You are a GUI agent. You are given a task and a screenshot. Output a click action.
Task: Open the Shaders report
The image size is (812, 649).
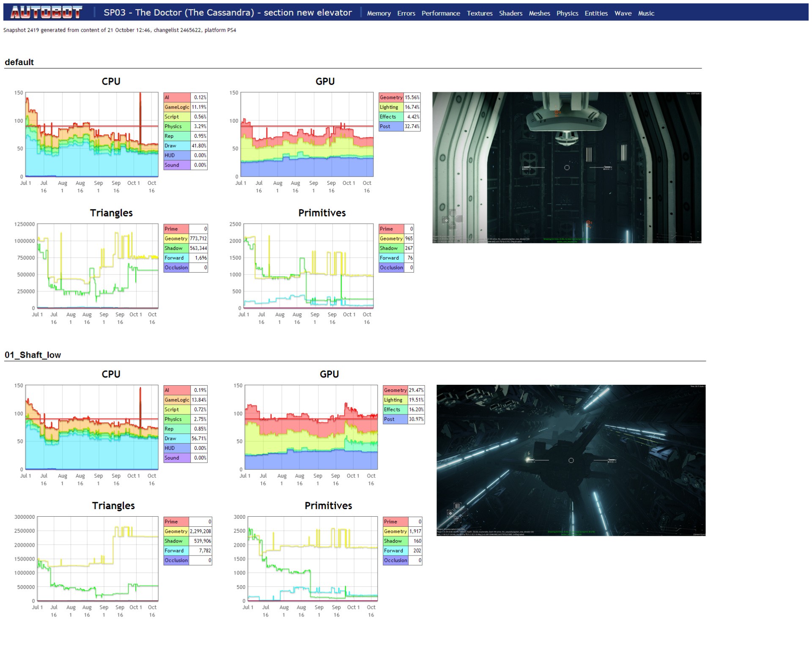[510, 14]
